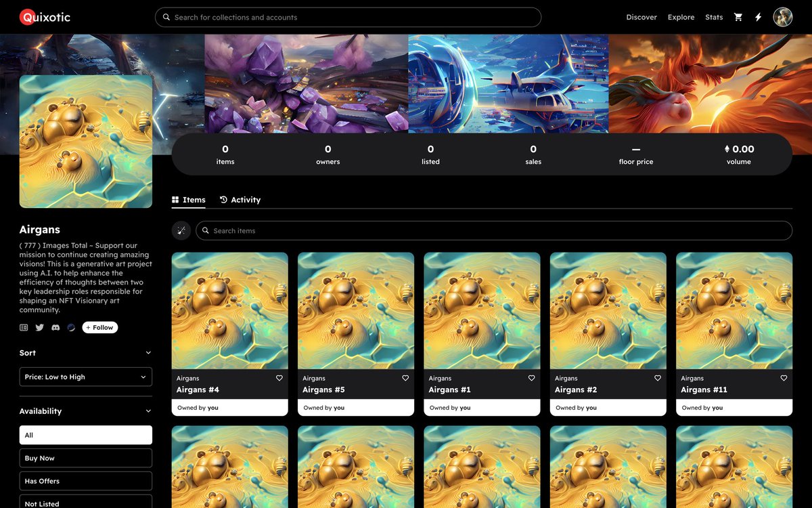Open Airgans #1 title link
This screenshot has width=812, height=508.
(449, 389)
